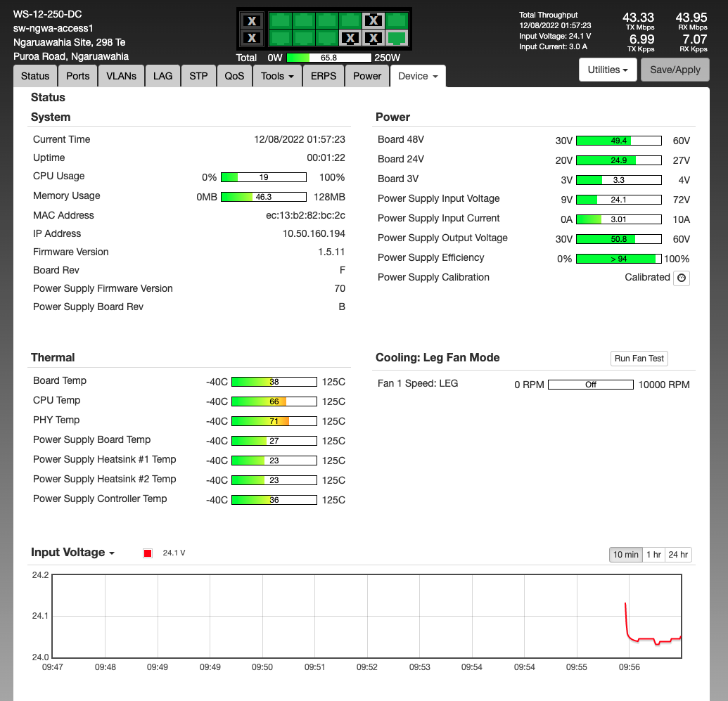Go to the ERPS tab
This screenshot has width=728, height=701.
323,76
